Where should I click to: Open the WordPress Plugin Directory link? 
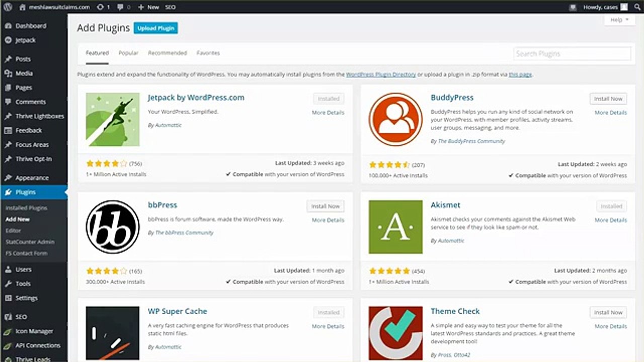coord(381,74)
